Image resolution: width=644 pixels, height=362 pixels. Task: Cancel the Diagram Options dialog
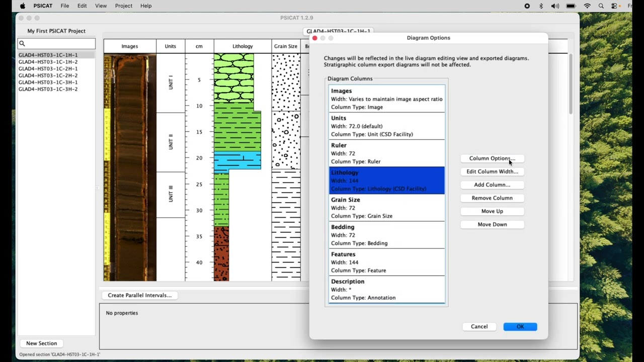tap(479, 327)
